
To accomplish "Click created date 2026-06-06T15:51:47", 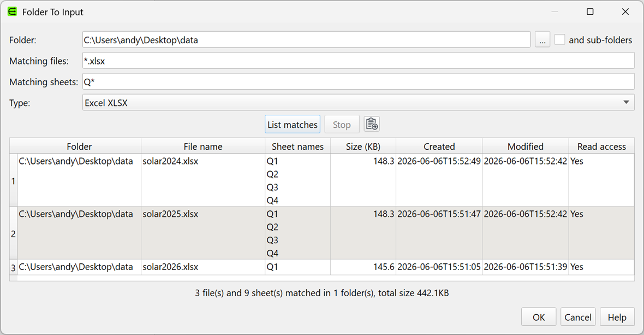I will tap(439, 214).
